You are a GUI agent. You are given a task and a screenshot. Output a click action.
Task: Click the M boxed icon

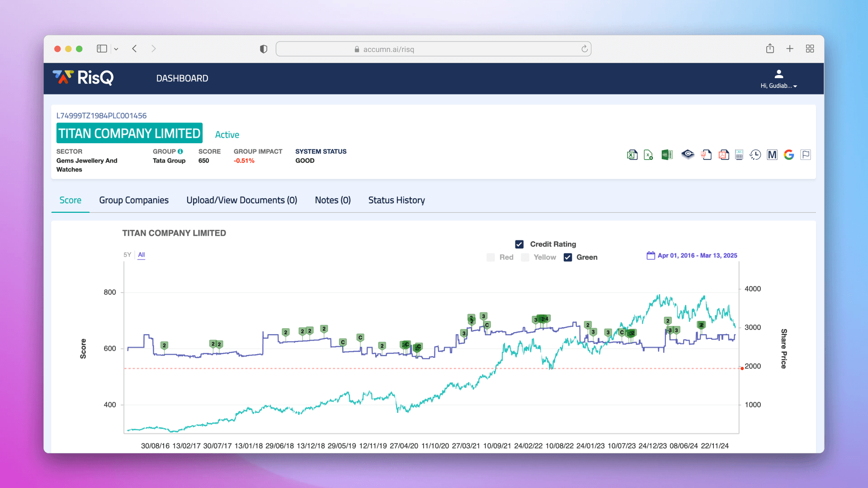[772, 155]
